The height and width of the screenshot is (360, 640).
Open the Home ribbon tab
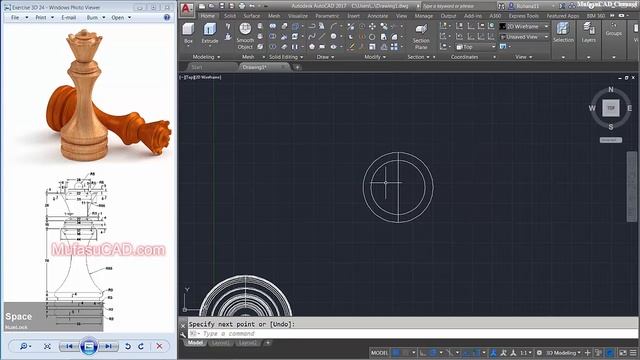[207, 16]
